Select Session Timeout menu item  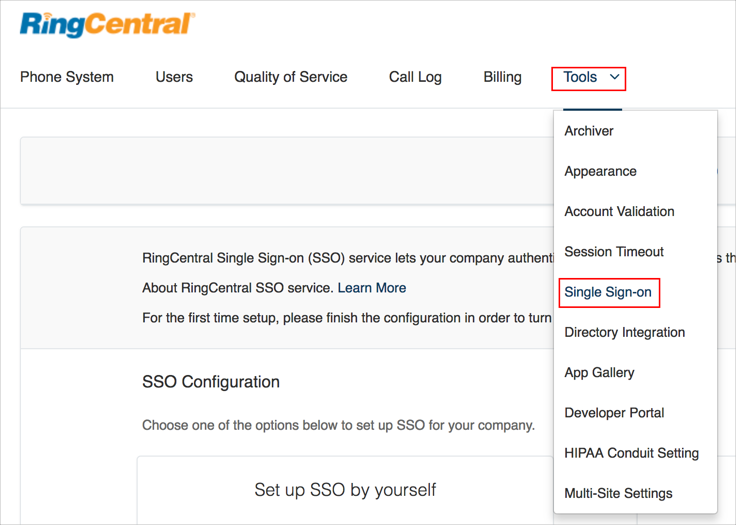(614, 252)
